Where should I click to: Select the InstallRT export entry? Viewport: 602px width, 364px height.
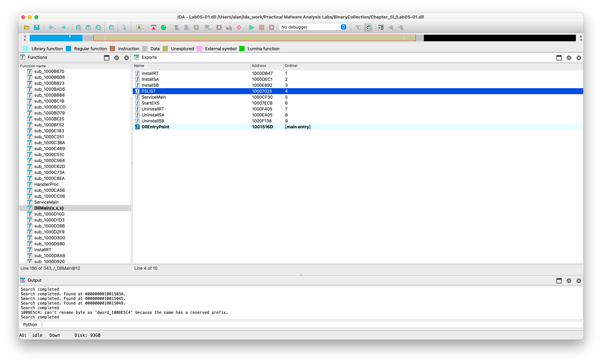358,73
